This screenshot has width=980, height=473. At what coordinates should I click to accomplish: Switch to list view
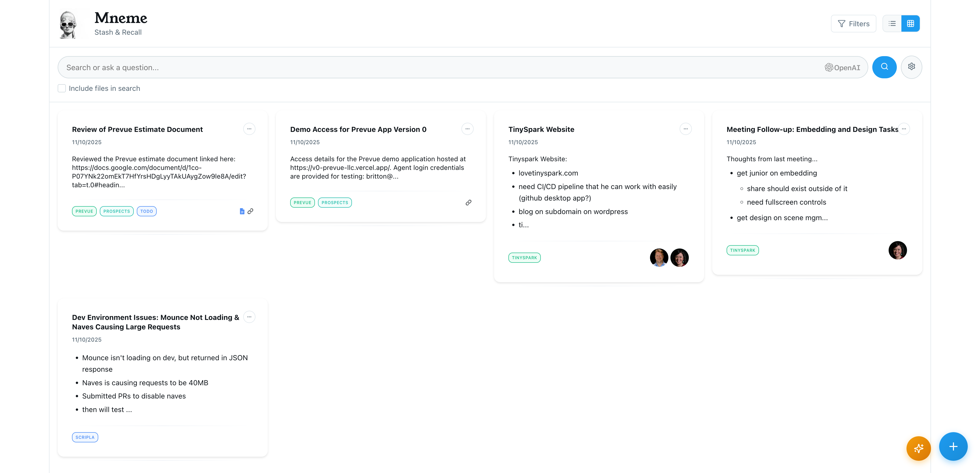click(892, 23)
